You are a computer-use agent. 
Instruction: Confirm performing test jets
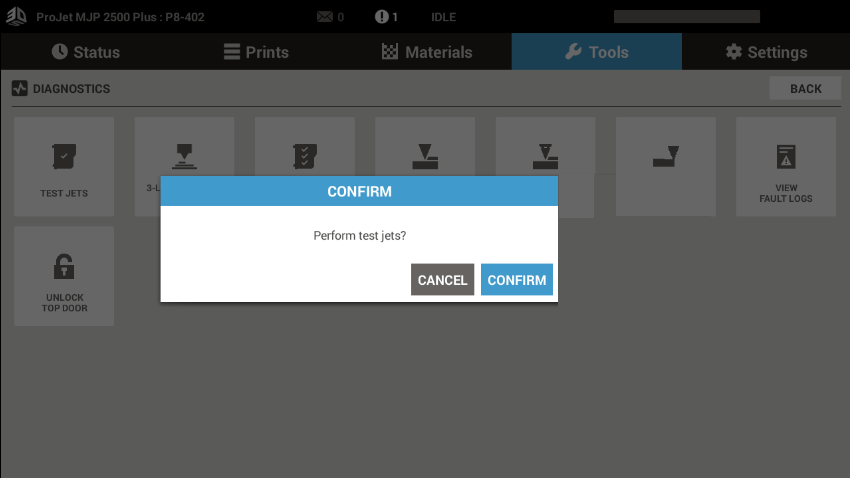click(517, 280)
